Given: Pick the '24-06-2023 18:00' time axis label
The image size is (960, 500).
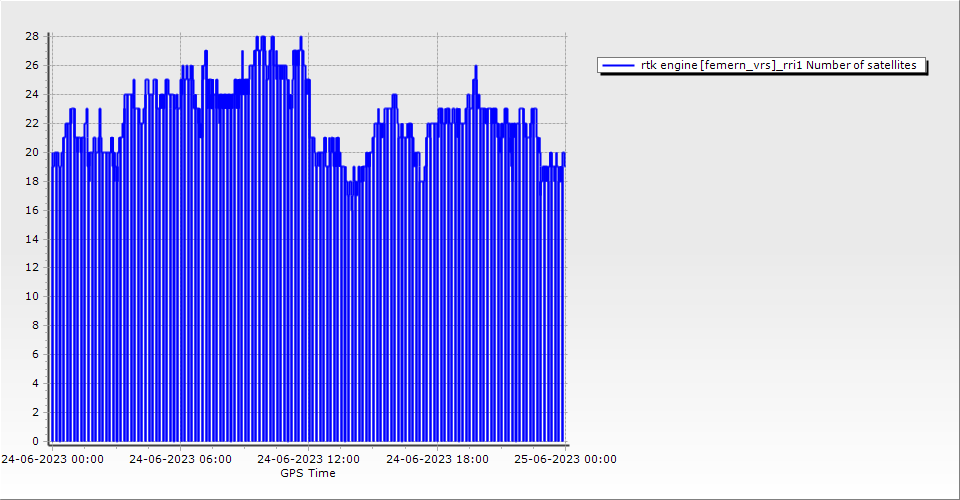Looking at the screenshot, I should point(437,459).
